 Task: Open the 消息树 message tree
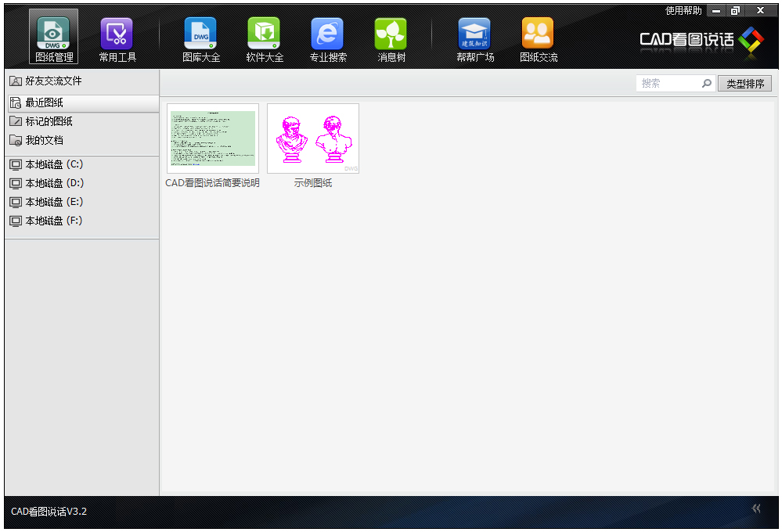pos(391,40)
